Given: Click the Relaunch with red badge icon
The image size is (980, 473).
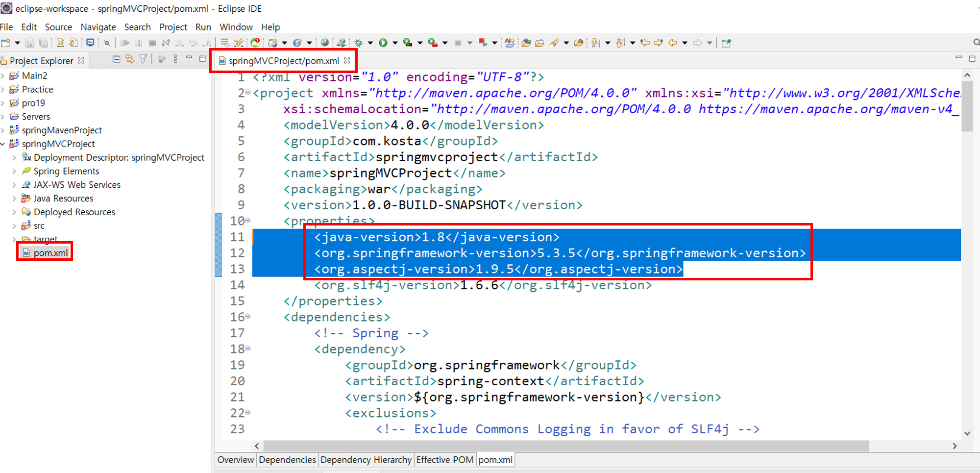Looking at the screenshot, I should [482, 43].
